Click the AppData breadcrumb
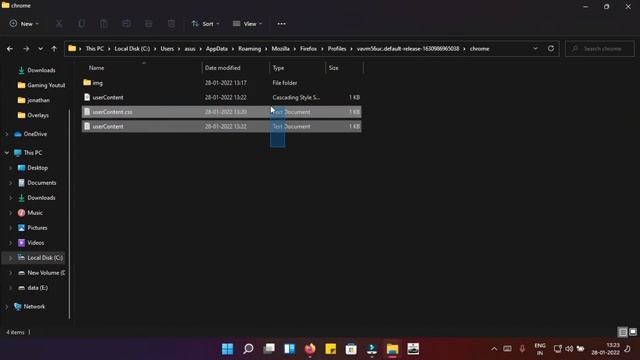 click(217, 49)
